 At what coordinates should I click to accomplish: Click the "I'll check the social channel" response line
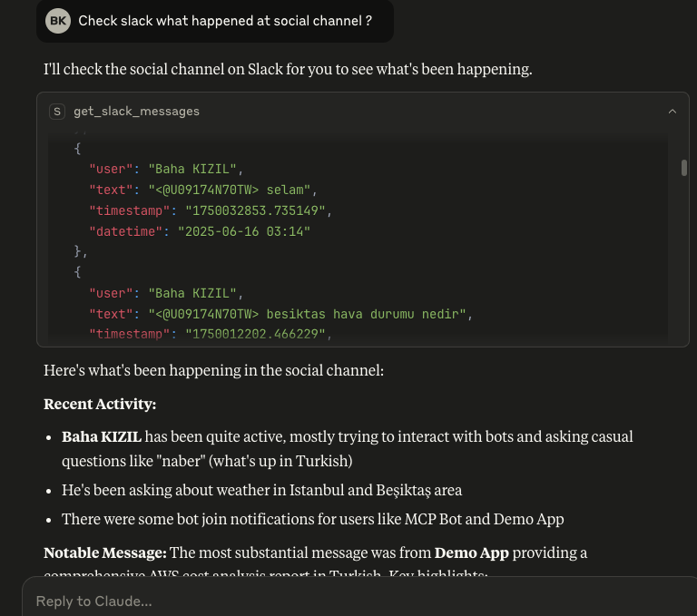[x=288, y=70]
